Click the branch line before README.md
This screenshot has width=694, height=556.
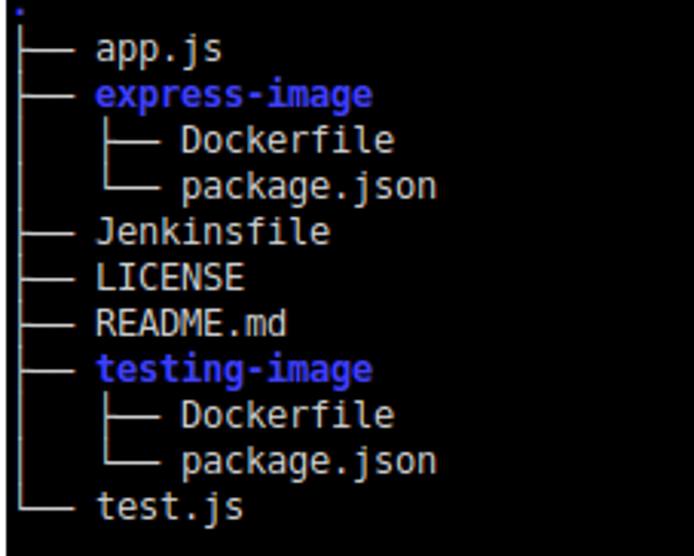click(48, 323)
